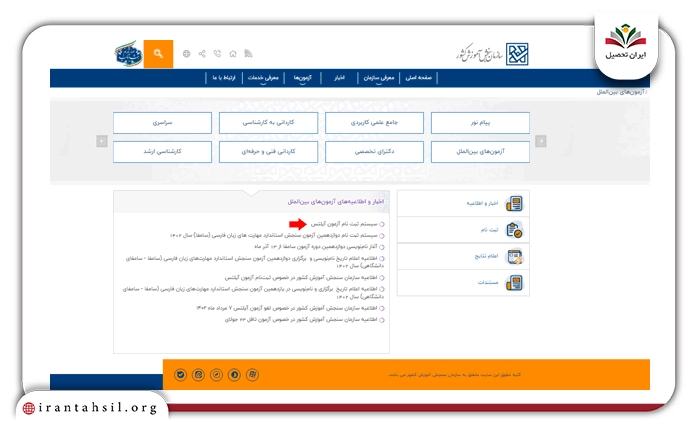
Task: Open the RSS feed icon
Action: click(248, 54)
